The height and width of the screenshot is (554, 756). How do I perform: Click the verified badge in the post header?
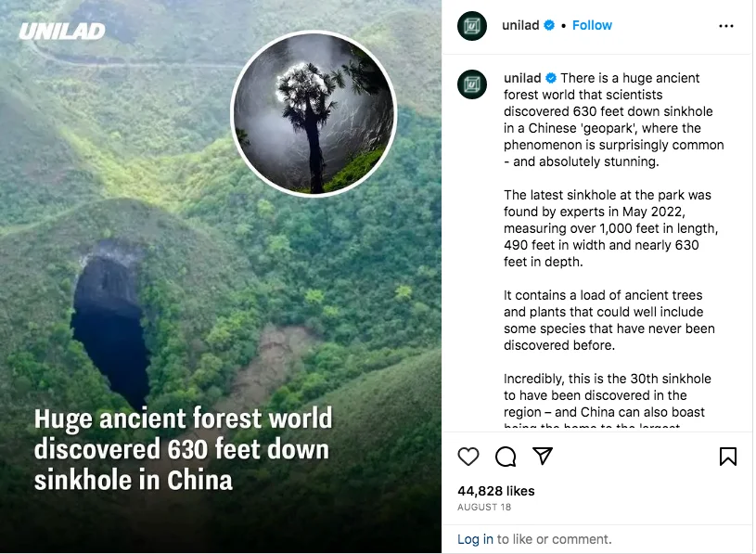coord(549,26)
